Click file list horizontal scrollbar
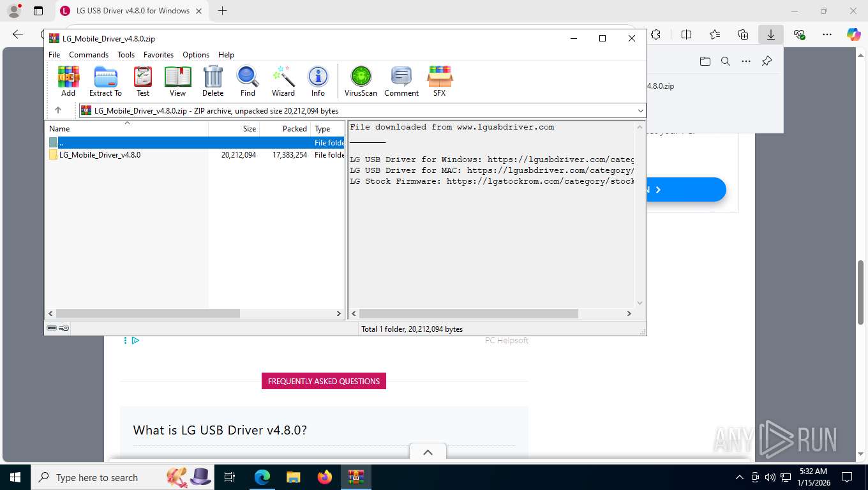The height and width of the screenshot is (490, 868). (148, 314)
